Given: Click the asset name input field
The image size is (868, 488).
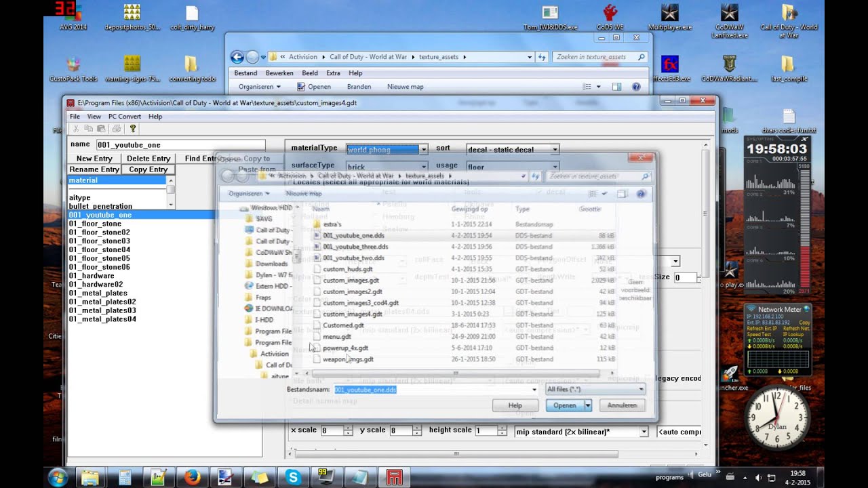Looking at the screenshot, I should pos(180,144).
